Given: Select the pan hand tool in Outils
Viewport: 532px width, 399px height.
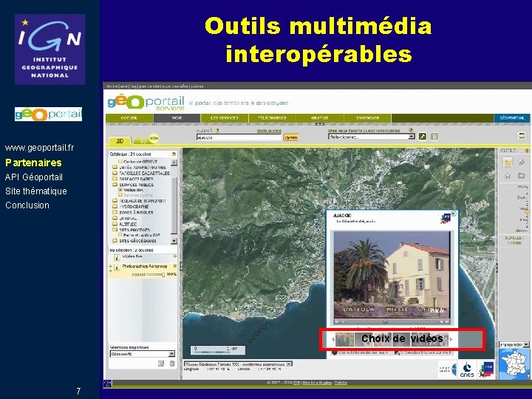Looking at the screenshot, I should 508,162.
